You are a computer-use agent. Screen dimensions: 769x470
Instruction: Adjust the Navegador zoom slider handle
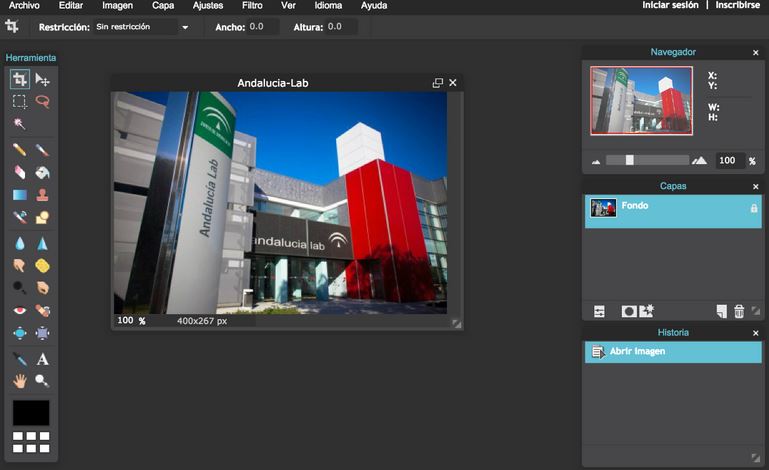point(630,160)
